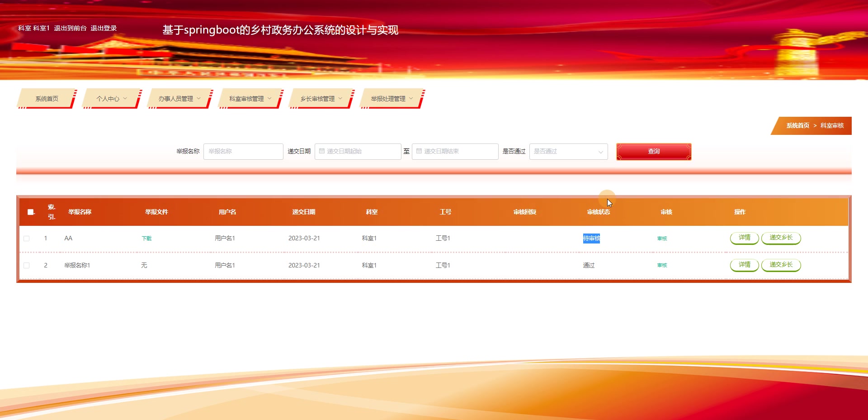Focus the 举报名称 input field
This screenshot has width=868, height=420.
tap(243, 152)
